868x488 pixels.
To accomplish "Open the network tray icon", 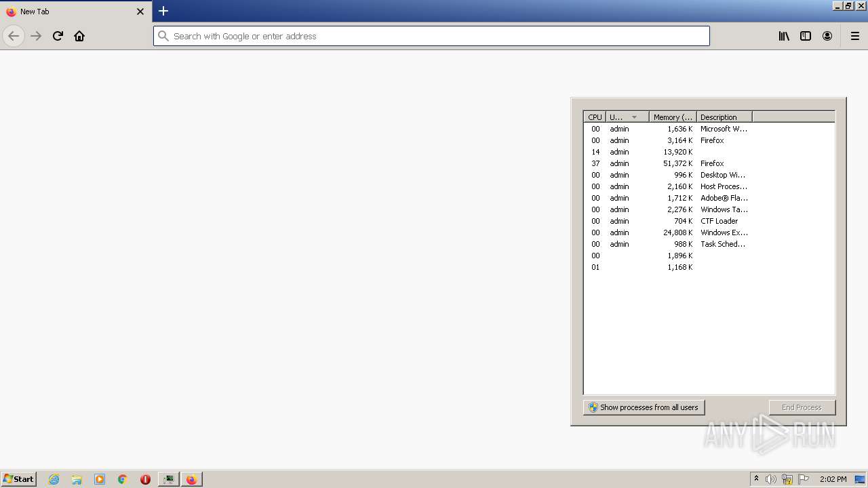I will tap(787, 479).
